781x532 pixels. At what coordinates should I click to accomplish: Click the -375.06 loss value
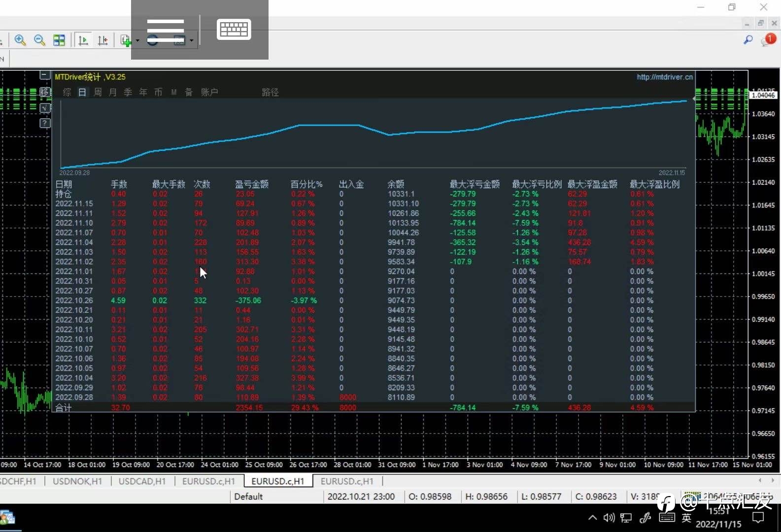[248, 300]
